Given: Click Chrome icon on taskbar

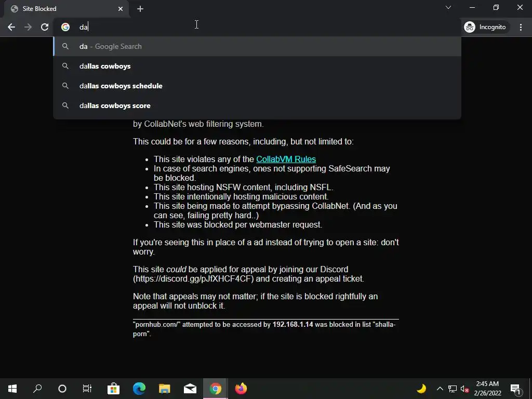Looking at the screenshot, I should (216, 389).
